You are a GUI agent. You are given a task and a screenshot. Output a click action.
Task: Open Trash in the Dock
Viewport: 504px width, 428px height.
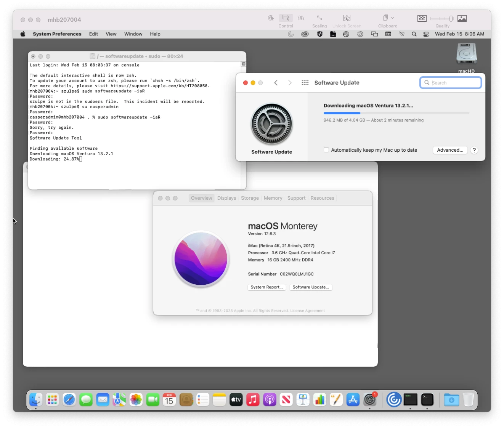coord(468,399)
